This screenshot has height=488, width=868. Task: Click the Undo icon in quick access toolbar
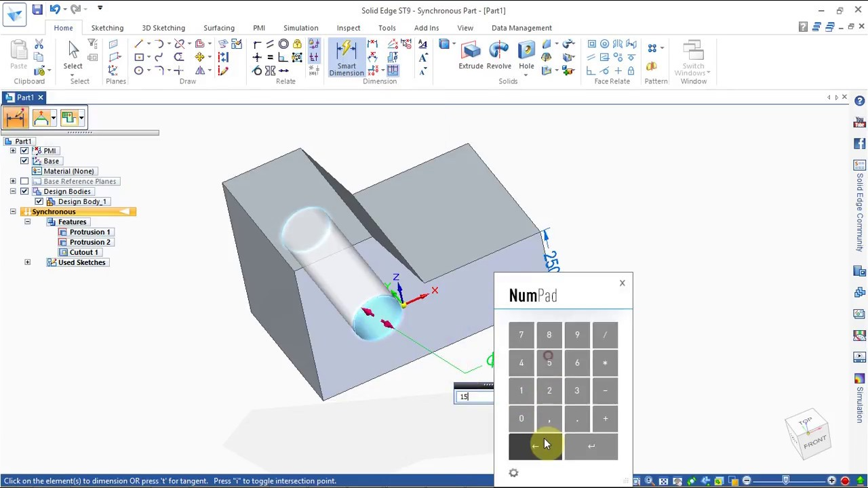[x=54, y=9]
